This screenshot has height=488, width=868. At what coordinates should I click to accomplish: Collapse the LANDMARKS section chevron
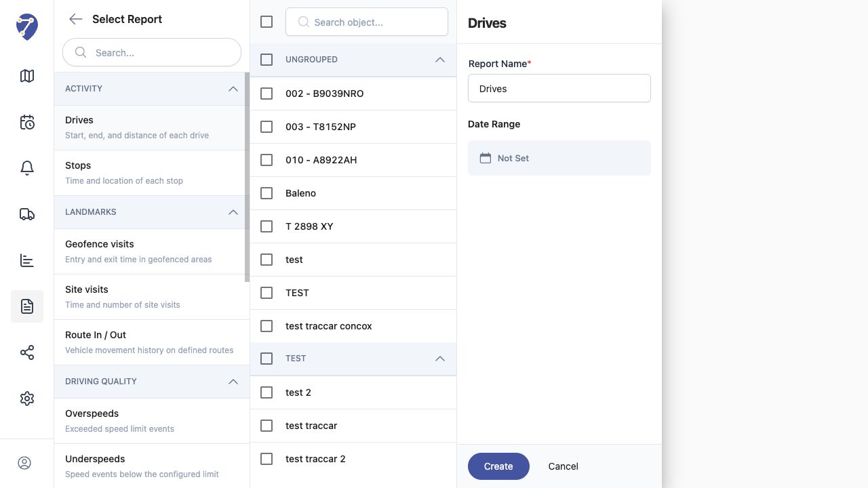pos(233,212)
